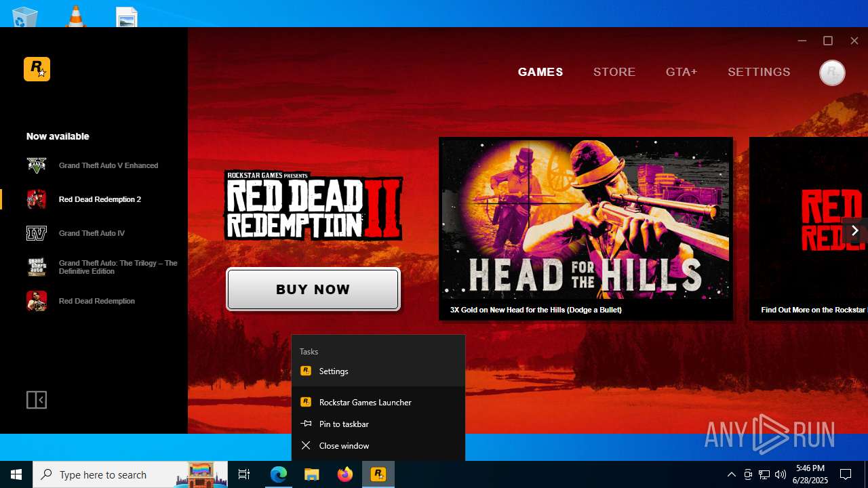868x488 pixels.
Task: Select Grand Theft Auto IV title text
Action: click(92, 233)
